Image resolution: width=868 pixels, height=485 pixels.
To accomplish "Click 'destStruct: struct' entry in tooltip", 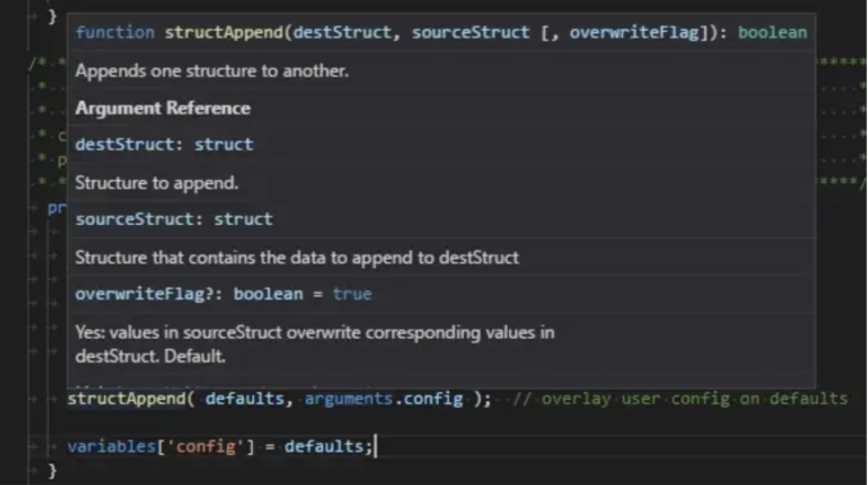I will (x=164, y=145).
